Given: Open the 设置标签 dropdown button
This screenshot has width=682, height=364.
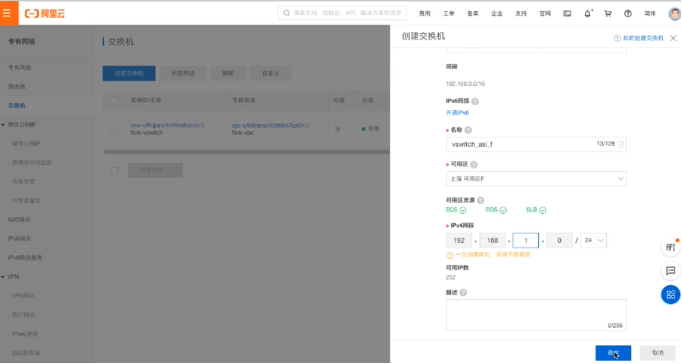Looking at the screenshot, I should (x=155, y=170).
